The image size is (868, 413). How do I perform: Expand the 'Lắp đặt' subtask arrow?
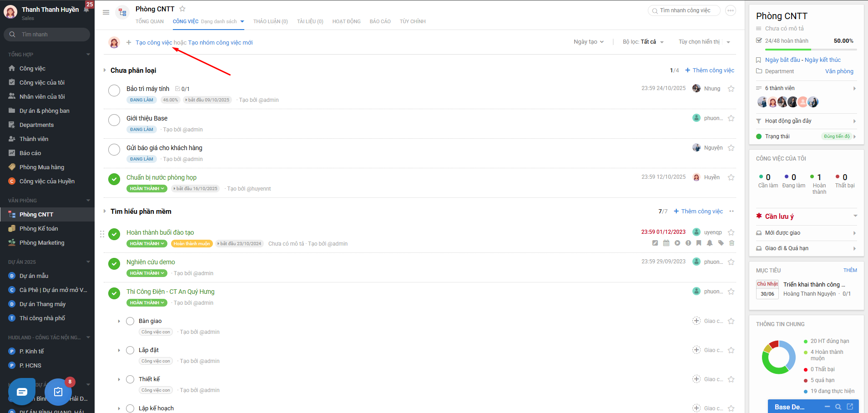click(x=119, y=350)
